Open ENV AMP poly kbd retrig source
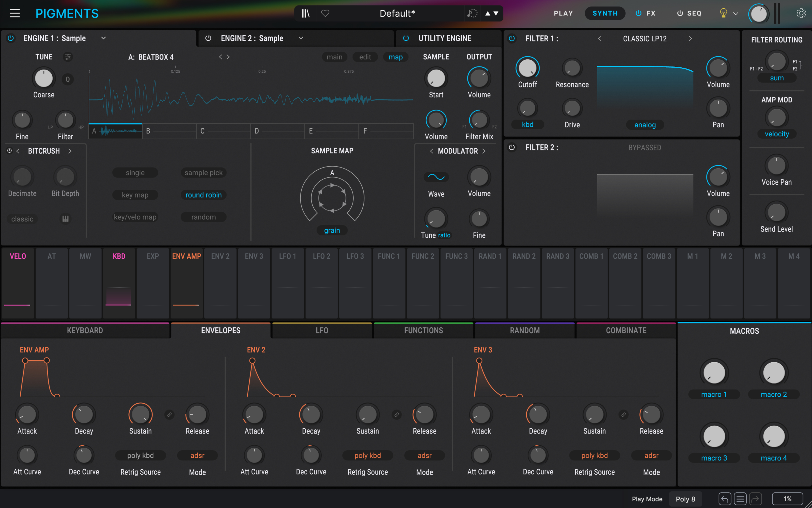This screenshot has width=812, height=508. coord(141,456)
